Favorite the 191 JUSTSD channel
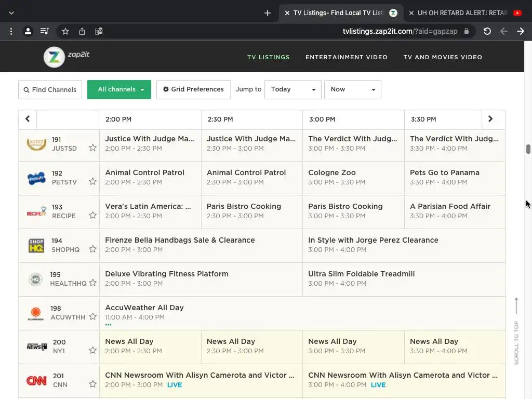Screen dimensions: 532x399 92,148
